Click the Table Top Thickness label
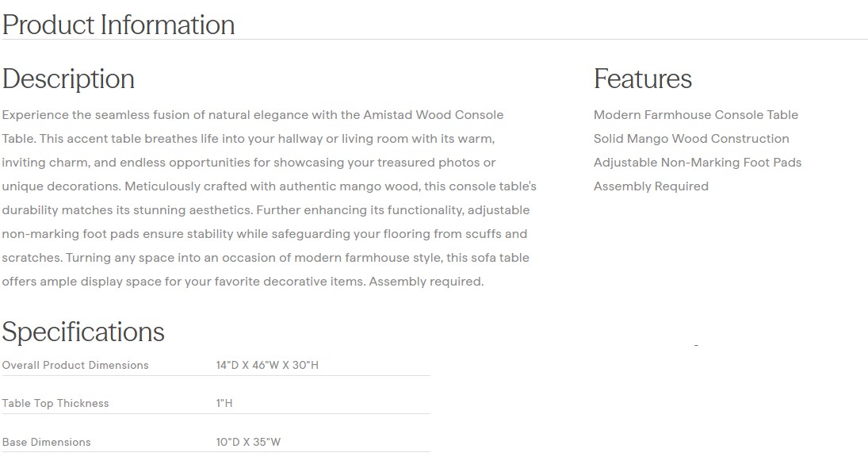Image resolution: width=868 pixels, height=472 pixels. tap(55, 404)
